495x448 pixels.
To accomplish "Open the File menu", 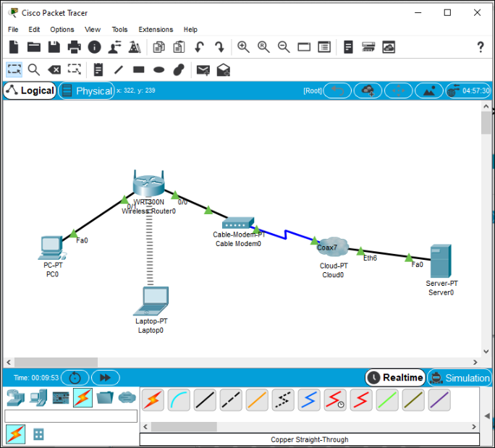I will 13,30.
